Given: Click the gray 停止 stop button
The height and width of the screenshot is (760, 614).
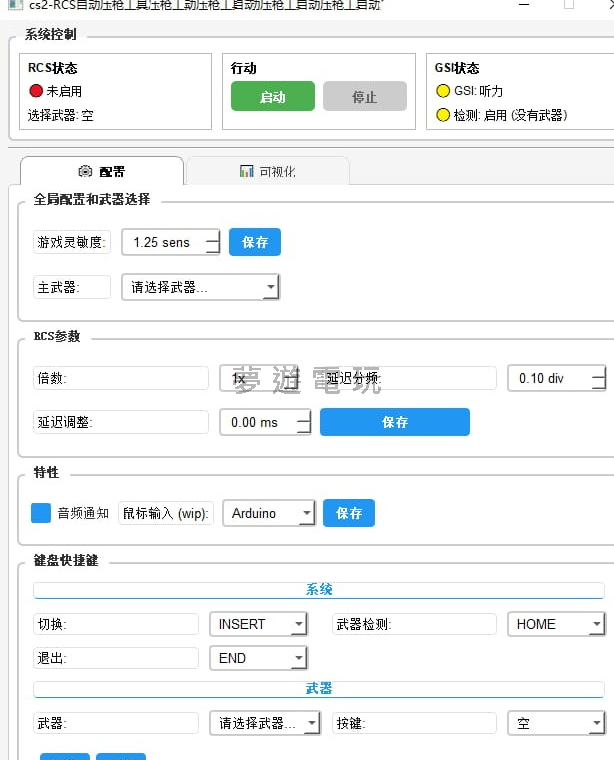Looking at the screenshot, I should click(x=364, y=97).
